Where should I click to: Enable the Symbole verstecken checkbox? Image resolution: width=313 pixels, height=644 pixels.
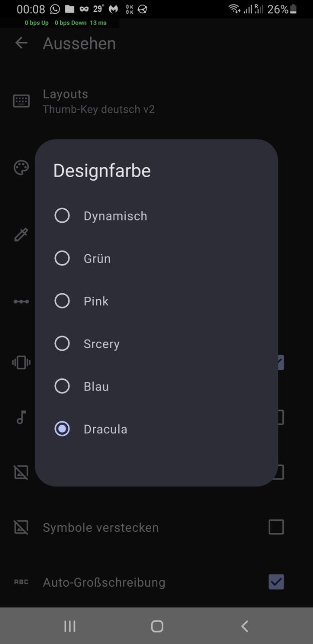coord(276,527)
